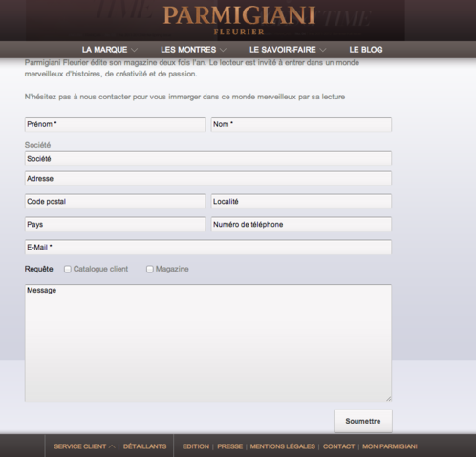Open the Contact footer link
Image resolution: width=476 pixels, height=457 pixels.
click(x=338, y=446)
